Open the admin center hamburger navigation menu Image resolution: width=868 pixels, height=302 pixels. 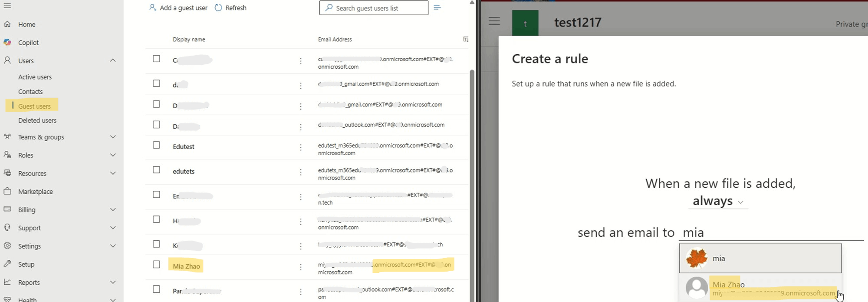point(7,6)
